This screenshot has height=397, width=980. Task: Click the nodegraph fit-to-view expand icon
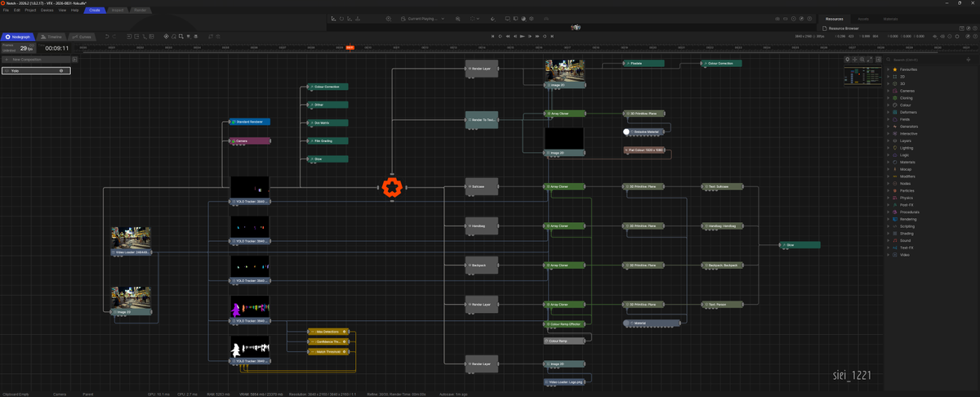(871, 60)
